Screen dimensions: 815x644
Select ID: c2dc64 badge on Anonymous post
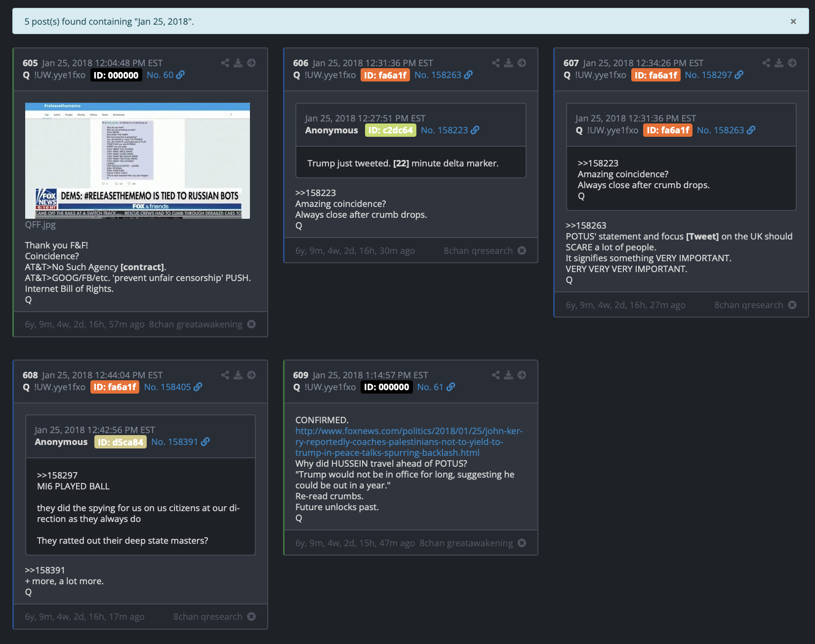[391, 130]
